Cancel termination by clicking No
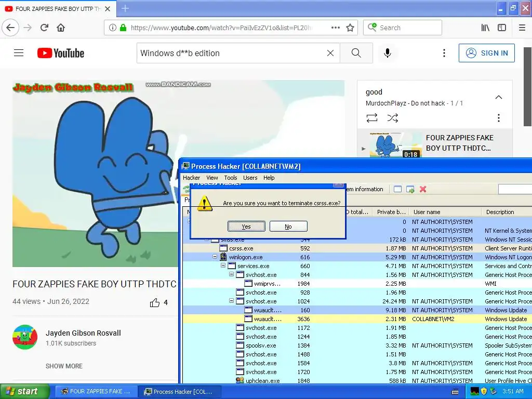532x399 pixels. coord(288,227)
